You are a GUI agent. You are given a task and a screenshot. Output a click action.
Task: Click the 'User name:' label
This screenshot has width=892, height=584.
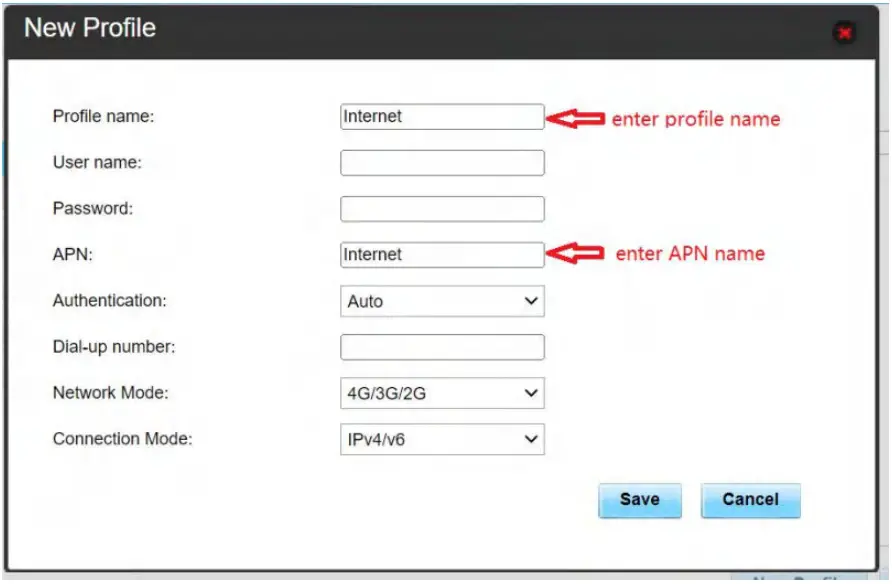97,163
